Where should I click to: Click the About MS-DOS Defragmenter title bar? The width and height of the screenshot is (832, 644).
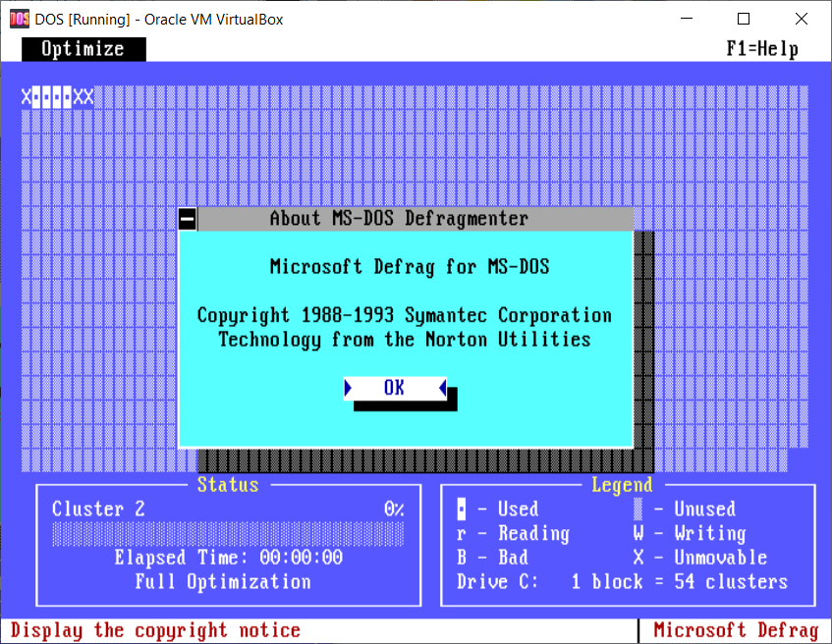(415, 219)
